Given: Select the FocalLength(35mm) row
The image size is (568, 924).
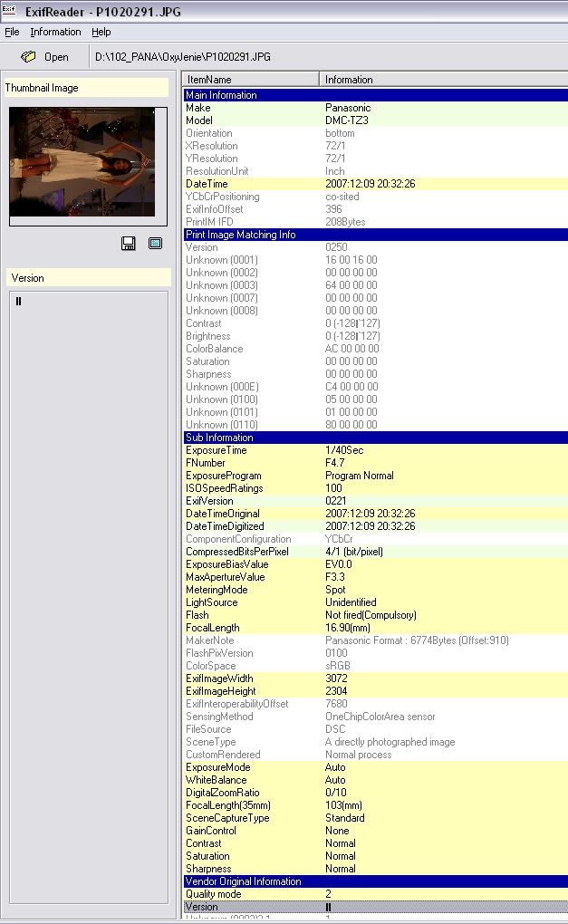Looking at the screenshot, I should point(375,805).
